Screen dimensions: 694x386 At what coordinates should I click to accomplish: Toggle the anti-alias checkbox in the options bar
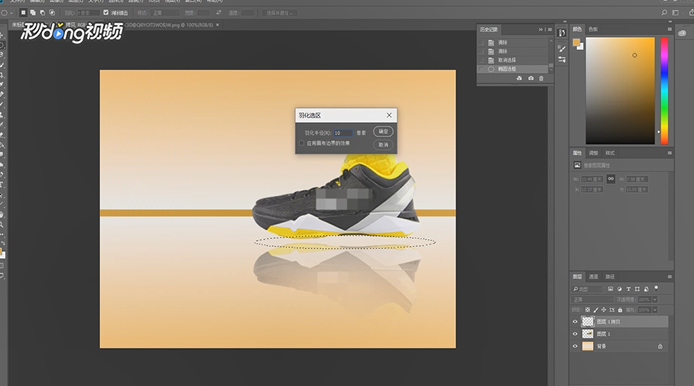coord(106,12)
